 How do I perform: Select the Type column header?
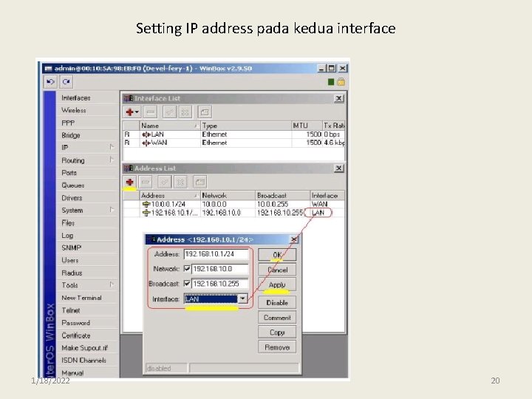pyautogui.click(x=246, y=126)
